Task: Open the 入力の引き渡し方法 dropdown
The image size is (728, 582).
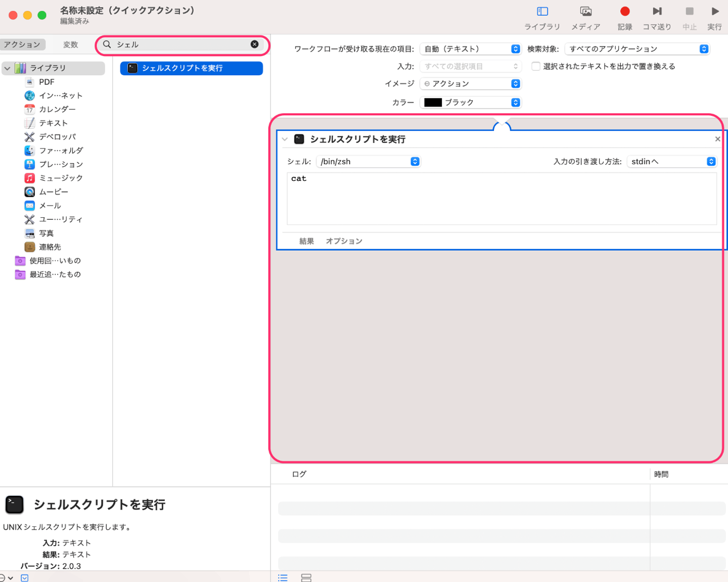Action: click(x=671, y=162)
